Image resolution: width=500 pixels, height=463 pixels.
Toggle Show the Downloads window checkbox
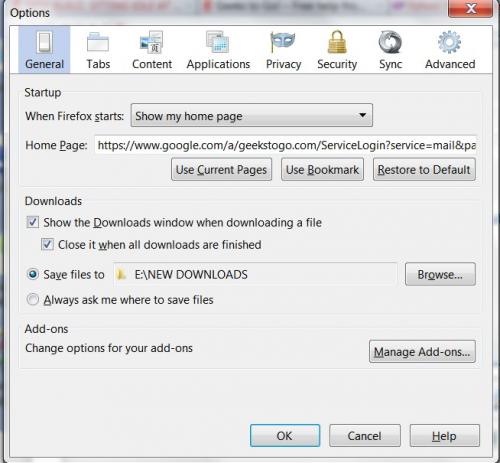click(33, 222)
